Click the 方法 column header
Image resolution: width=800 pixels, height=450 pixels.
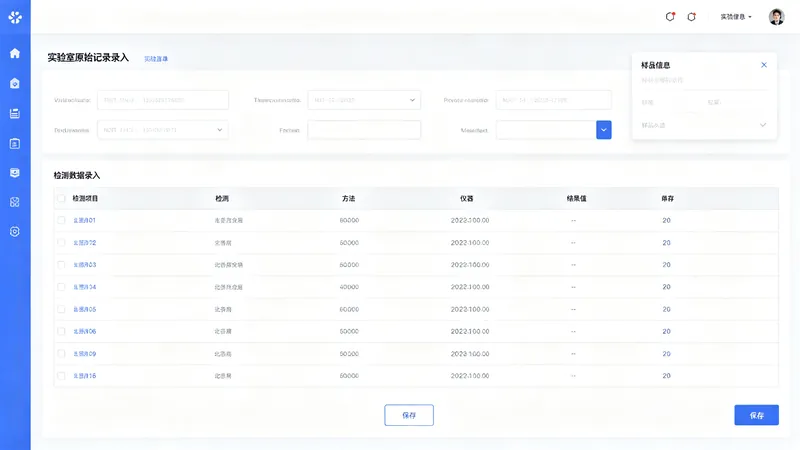point(348,198)
